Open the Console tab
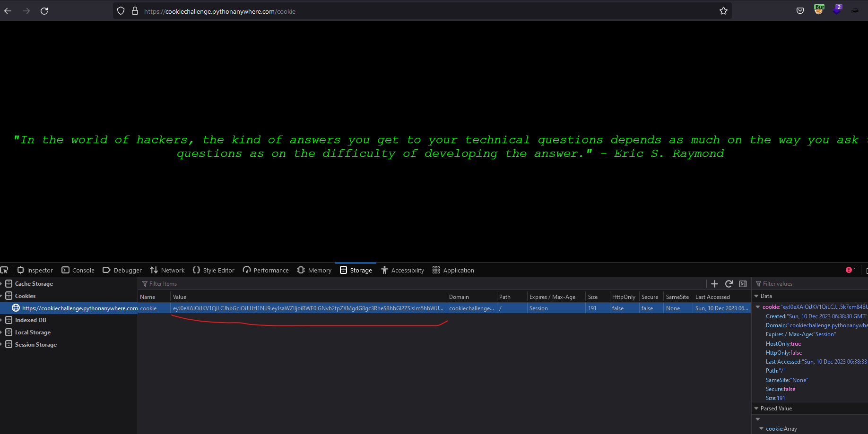Viewport: 868px width, 434px height. 78,270
